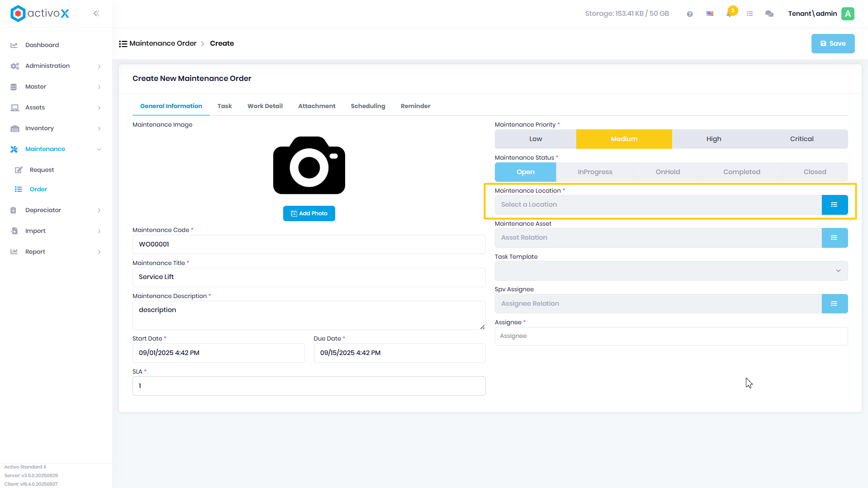
Task: Set status to InProgress
Action: (595, 172)
